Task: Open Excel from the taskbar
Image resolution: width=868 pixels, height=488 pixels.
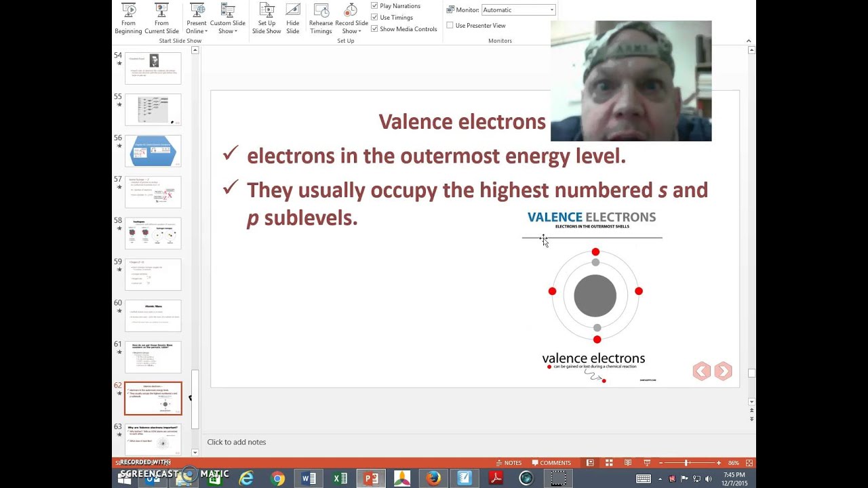Action: click(x=340, y=479)
